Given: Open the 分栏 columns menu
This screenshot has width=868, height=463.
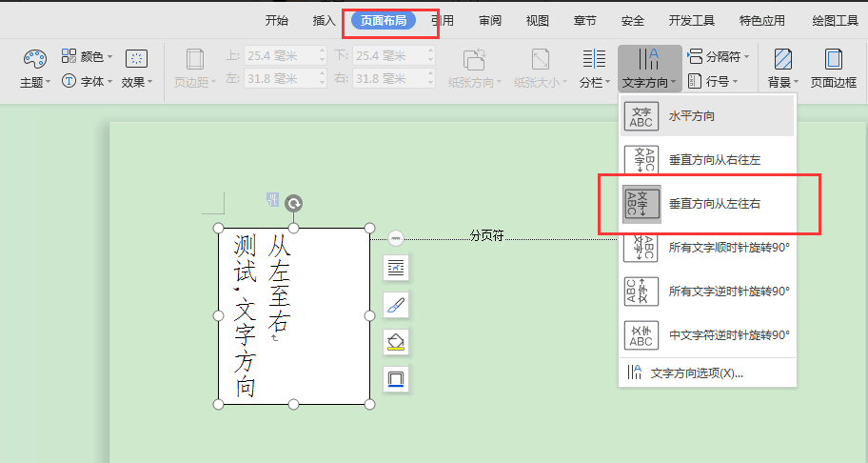Looking at the screenshot, I should click(595, 69).
